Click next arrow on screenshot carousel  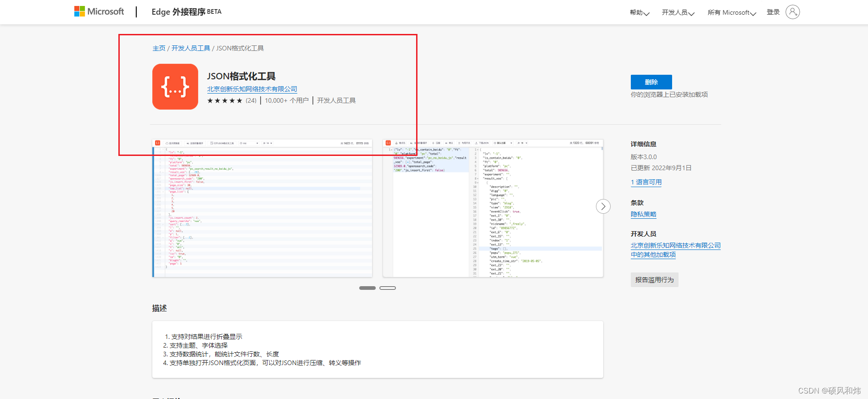coord(603,206)
